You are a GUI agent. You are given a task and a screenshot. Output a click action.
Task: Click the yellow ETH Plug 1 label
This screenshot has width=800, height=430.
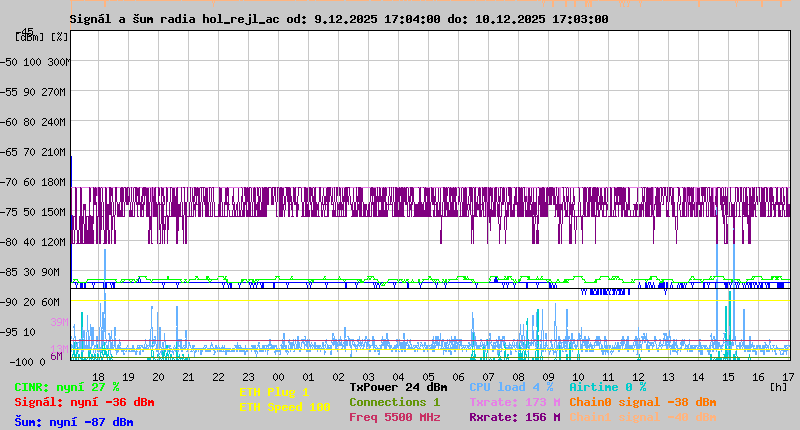(274, 392)
